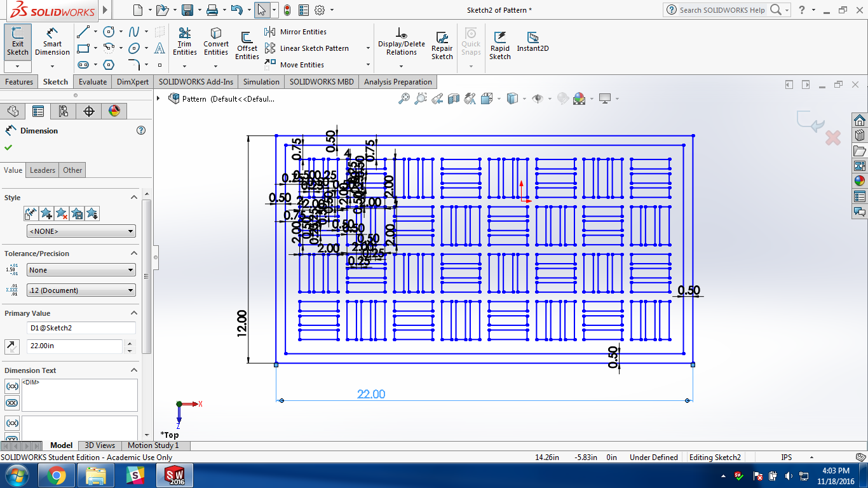Screen dimensions: 868x488
Task: Open the DisplayManager panel tab
Action: pyautogui.click(x=114, y=111)
